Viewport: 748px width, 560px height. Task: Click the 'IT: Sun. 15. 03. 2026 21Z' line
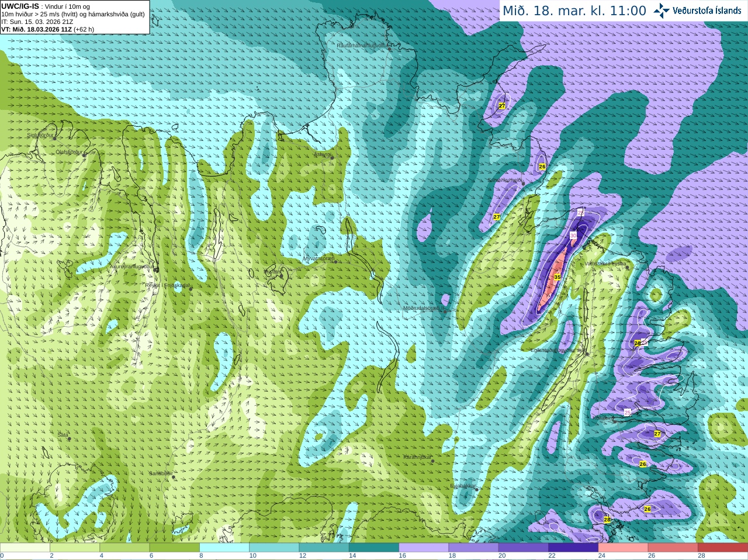coord(37,22)
